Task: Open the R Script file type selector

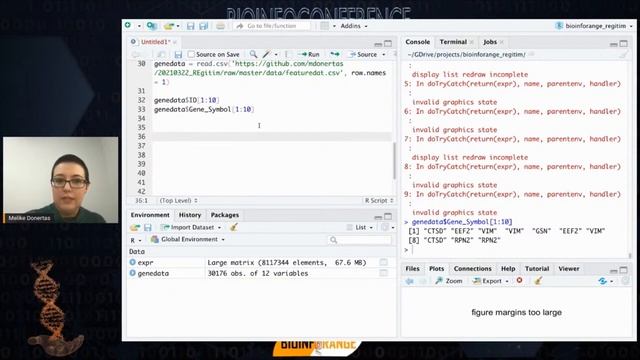Action: 379,200
